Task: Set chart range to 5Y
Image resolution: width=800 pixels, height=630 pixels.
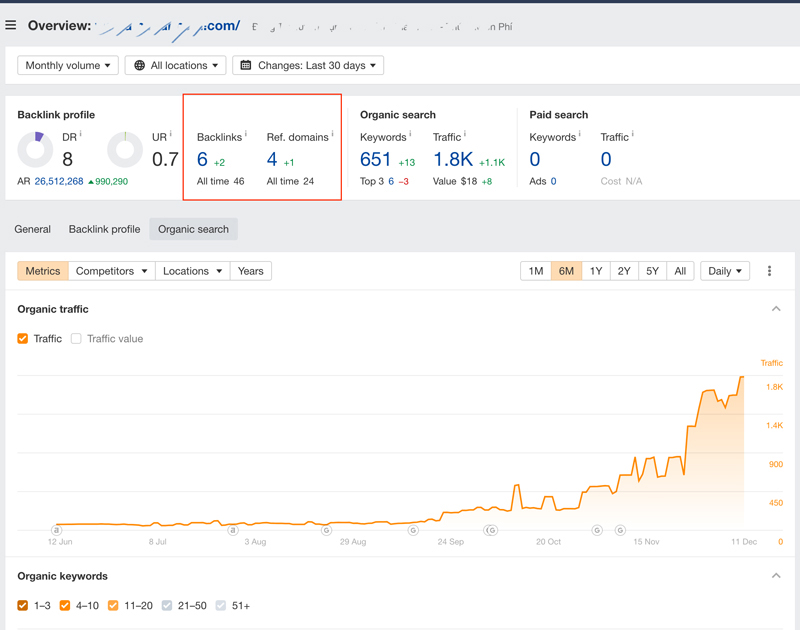Action: pos(652,271)
